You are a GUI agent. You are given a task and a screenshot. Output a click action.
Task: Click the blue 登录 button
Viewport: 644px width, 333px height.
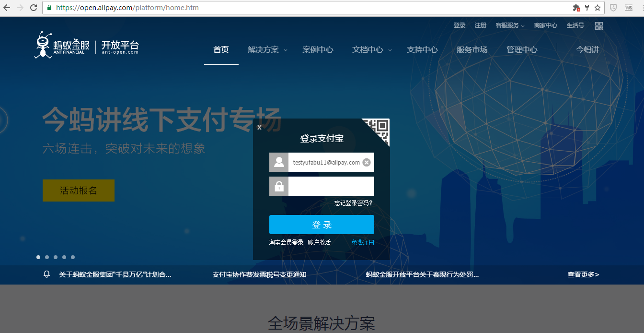click(x=322, y=225)
